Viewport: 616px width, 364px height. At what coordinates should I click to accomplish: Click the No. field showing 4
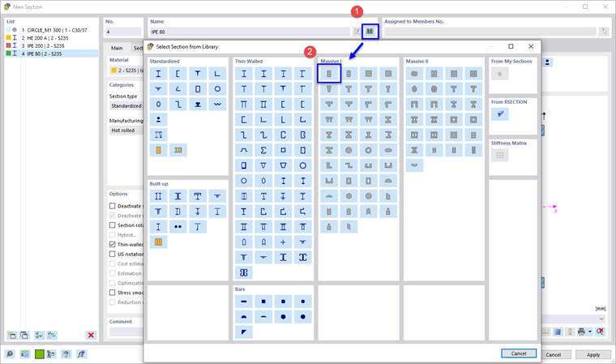coord(123,32)
